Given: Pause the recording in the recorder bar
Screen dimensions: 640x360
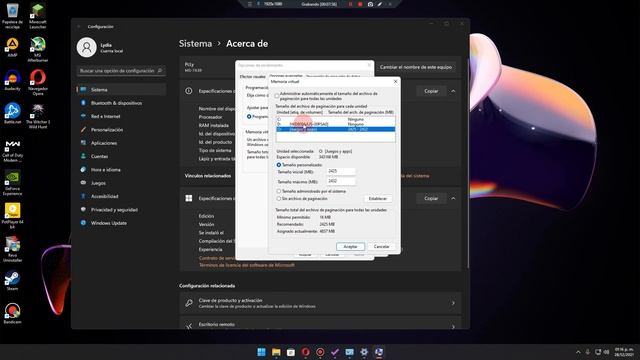Looking at the screenshot, I should click(350, 4).
